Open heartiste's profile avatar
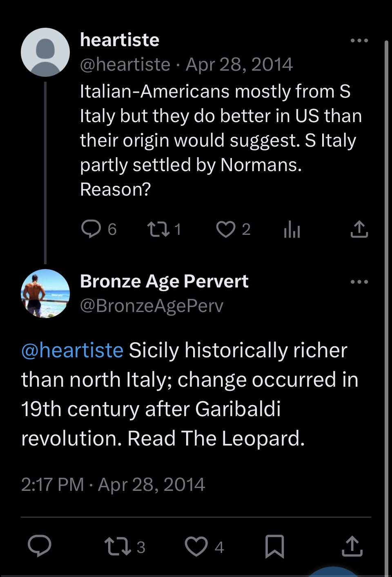Image resolution: width=392 pixels, height=577 pixels. 45,52
